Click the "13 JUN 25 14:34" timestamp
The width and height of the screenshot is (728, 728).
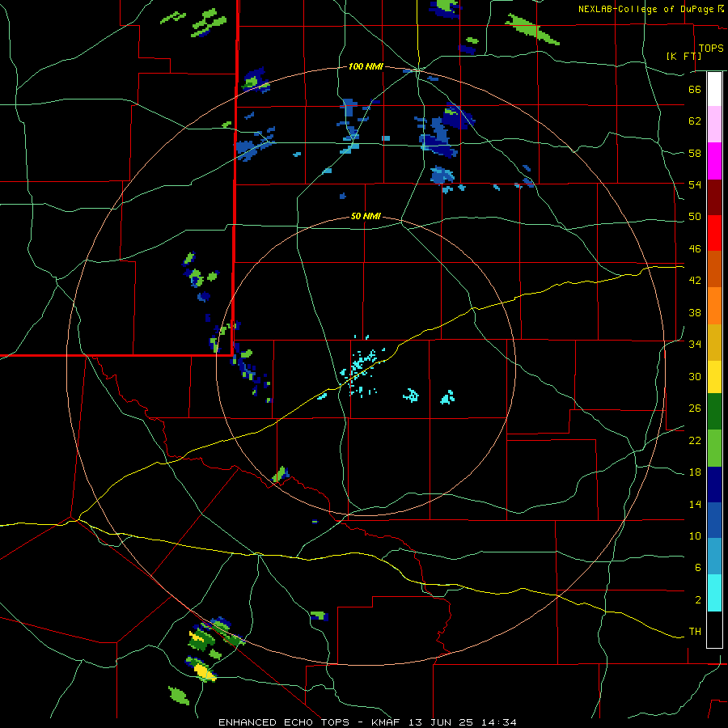(463, 722)
